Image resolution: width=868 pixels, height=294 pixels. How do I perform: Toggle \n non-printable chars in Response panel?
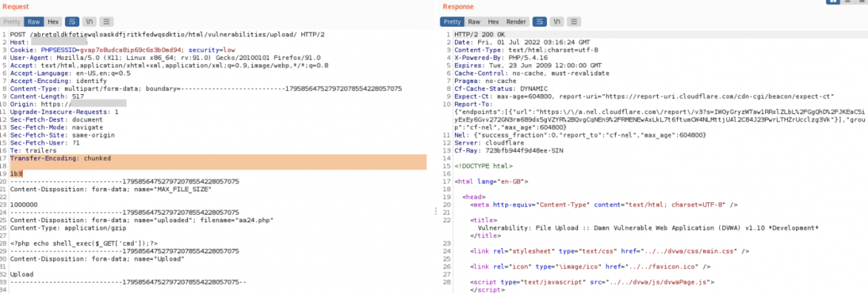pos(557,22)
